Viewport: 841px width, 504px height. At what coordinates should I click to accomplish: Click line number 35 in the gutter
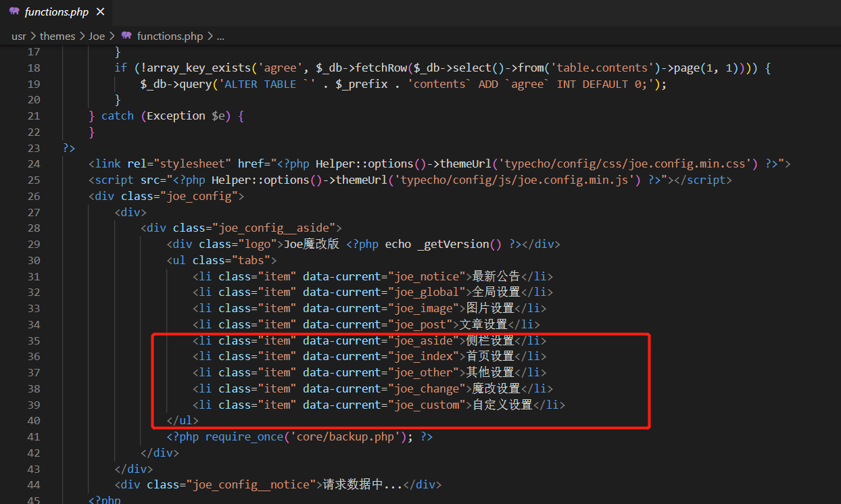[33, 341]
